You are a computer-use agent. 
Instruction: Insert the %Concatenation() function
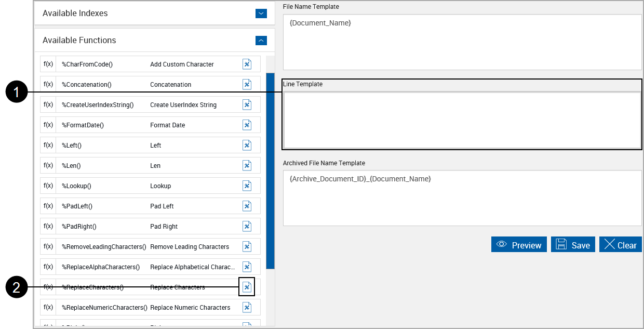247,84
